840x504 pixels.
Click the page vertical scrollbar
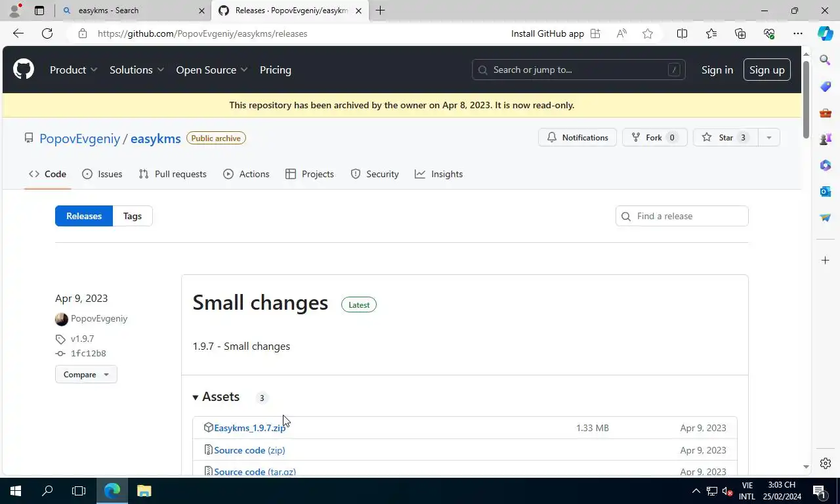[x=807, y=98]
